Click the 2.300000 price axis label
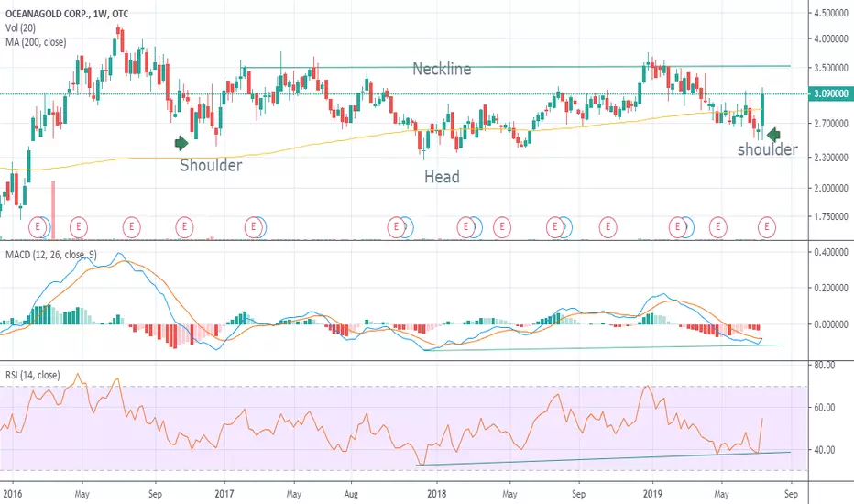 (x=831, y=158)
